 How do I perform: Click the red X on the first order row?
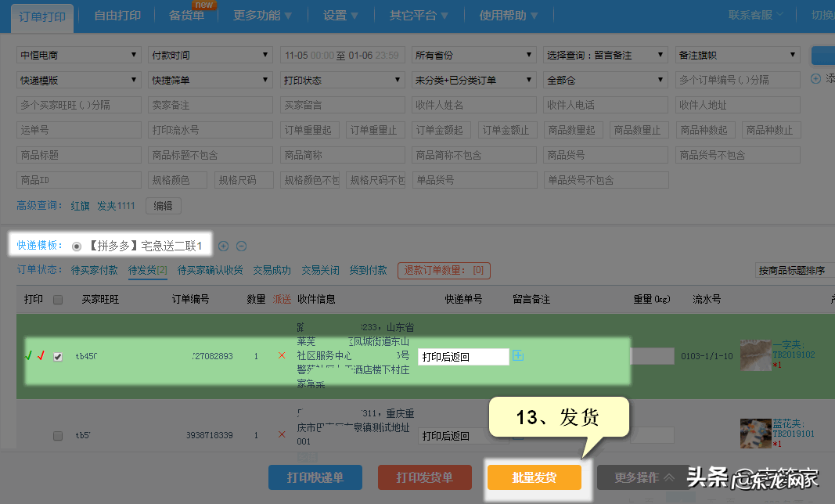coord(282,355)
